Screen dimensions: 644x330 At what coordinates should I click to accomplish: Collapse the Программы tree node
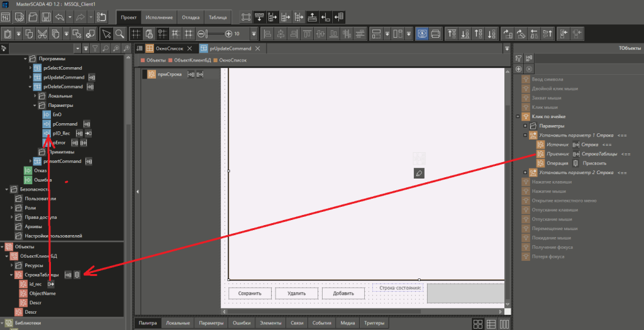(26, 58)
